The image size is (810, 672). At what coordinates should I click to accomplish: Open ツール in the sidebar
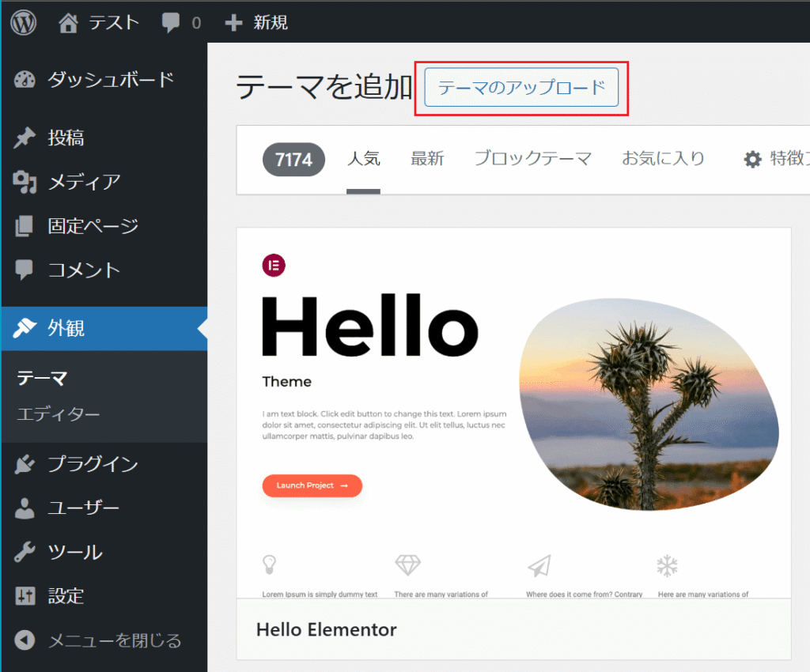[75, 552]
